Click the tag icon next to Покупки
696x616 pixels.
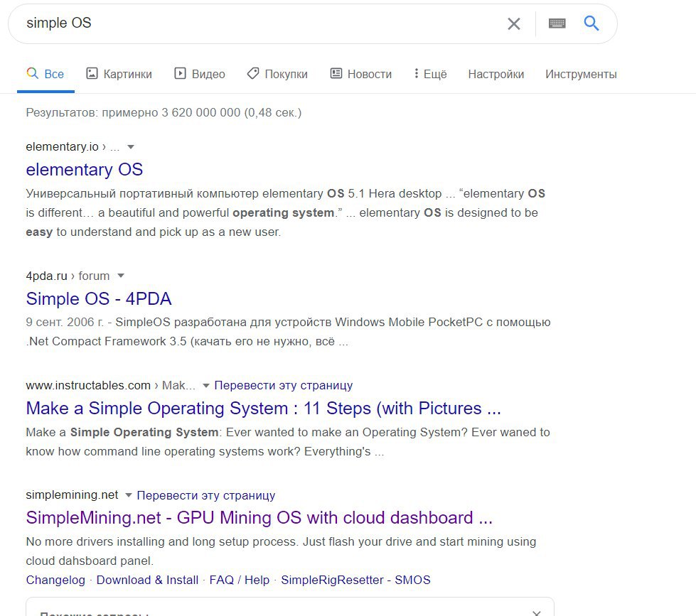[253, 73]
